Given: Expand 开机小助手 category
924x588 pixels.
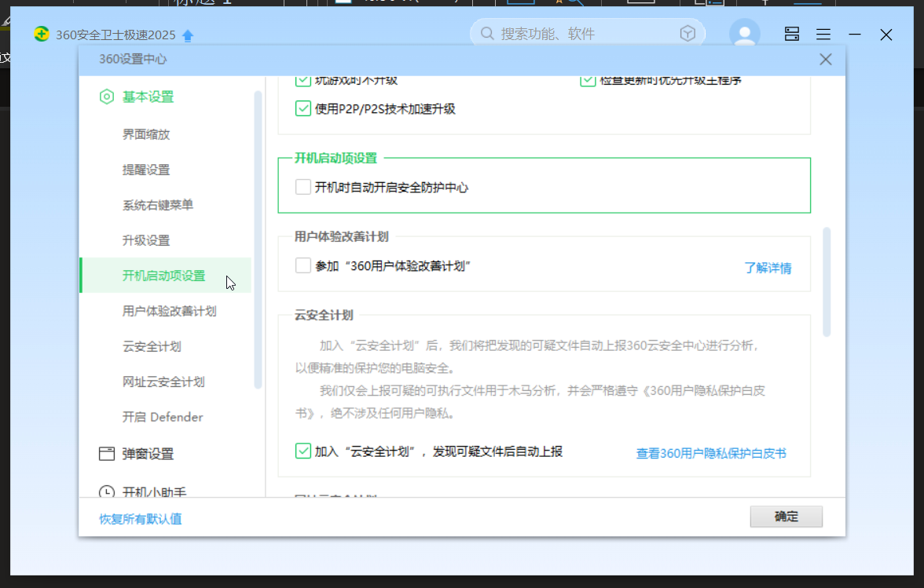Looking at the screenshot, I should [154, 491].
